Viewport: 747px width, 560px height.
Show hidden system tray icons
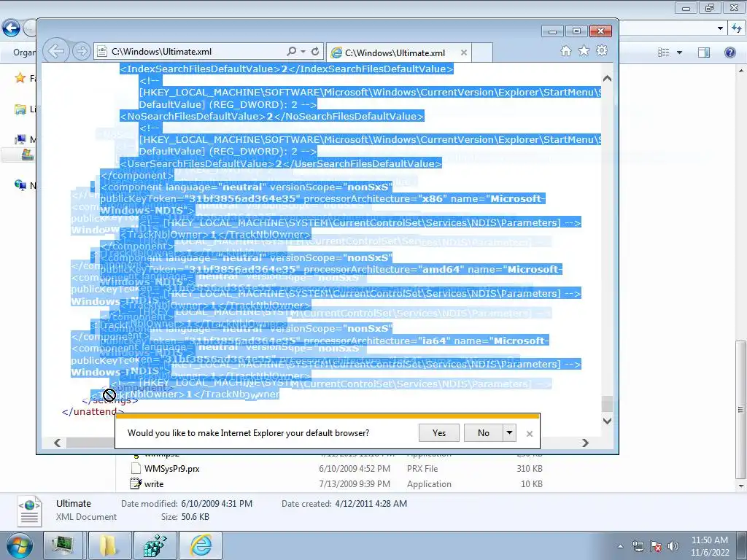(x=620, y=546)
